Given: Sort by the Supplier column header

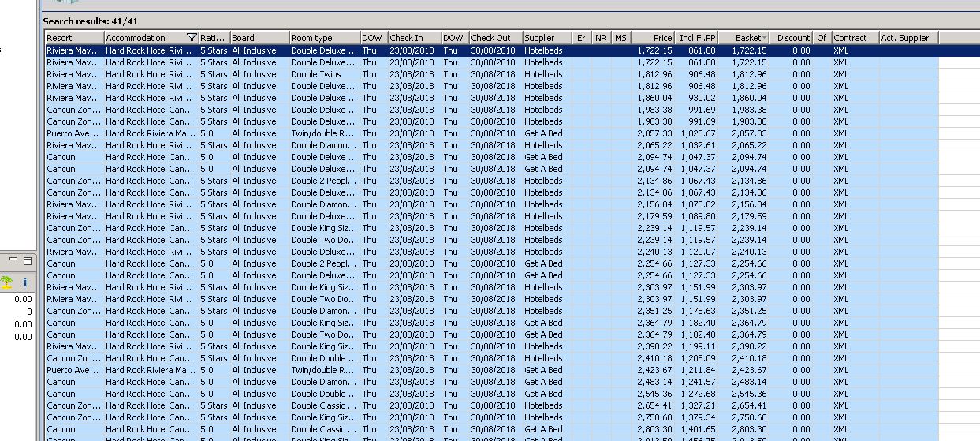Looking at the screenshot, I should coord(547,37).
